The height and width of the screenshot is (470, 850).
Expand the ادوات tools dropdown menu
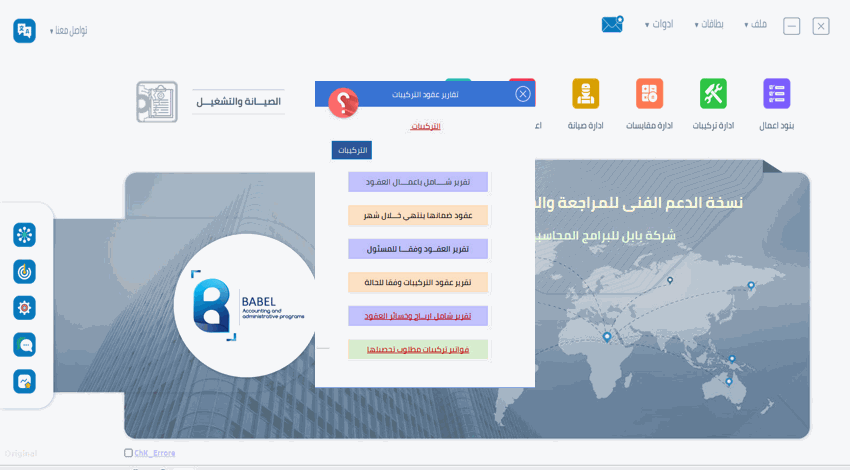pyautogui.click(x=659, y=25)
